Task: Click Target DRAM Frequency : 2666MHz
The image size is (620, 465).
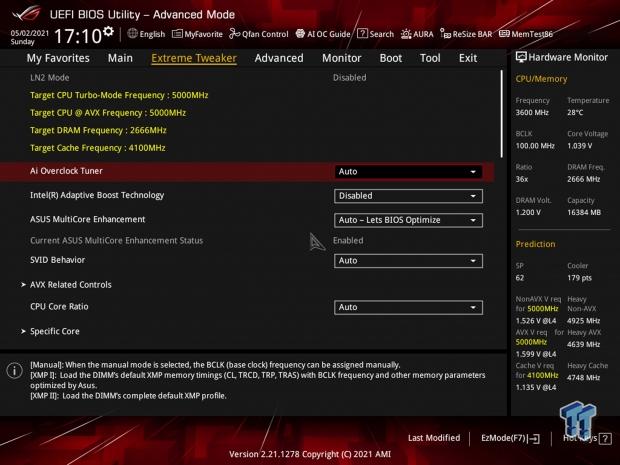Action: [x=98, y=130]
